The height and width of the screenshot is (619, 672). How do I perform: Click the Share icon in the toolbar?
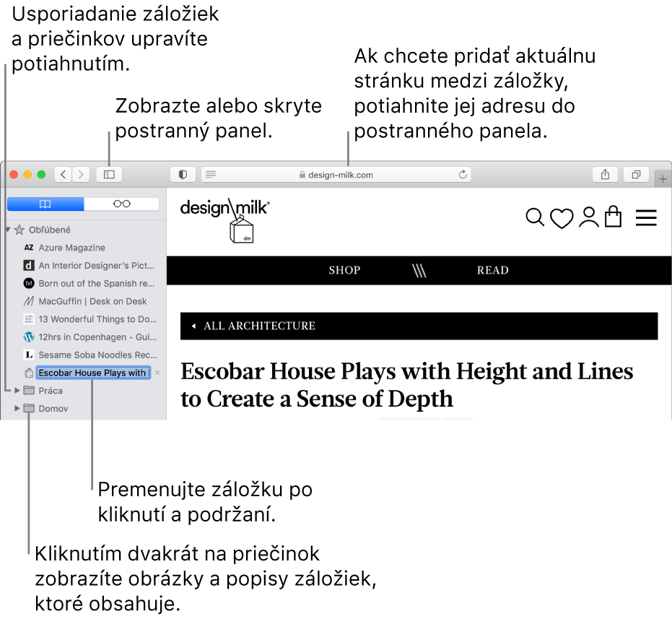(604, 174)
